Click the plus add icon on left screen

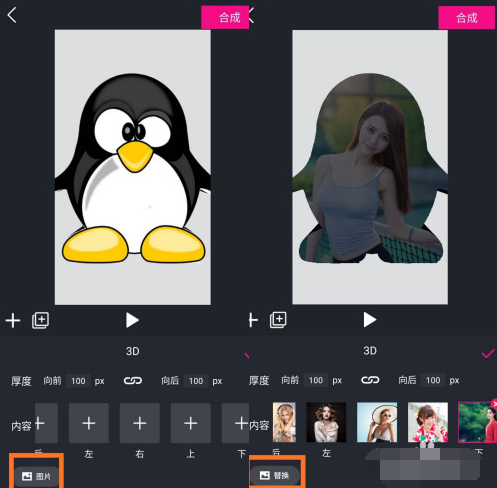13,321
